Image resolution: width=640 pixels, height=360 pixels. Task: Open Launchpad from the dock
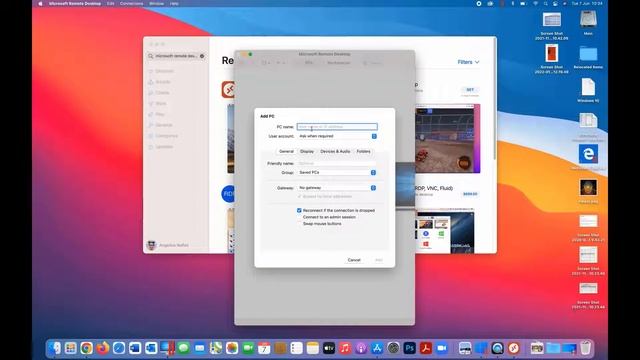pos(70,348)
